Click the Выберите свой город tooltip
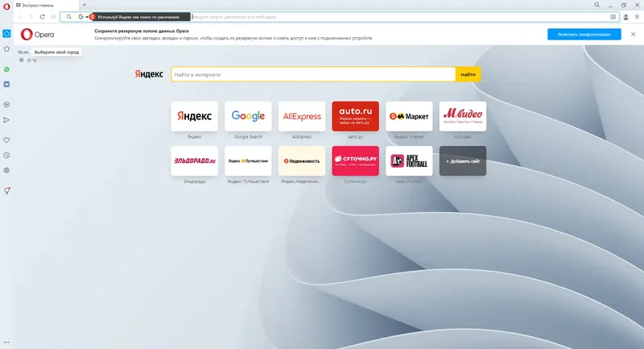Screen dimensions: 644x349 point(56,52)
